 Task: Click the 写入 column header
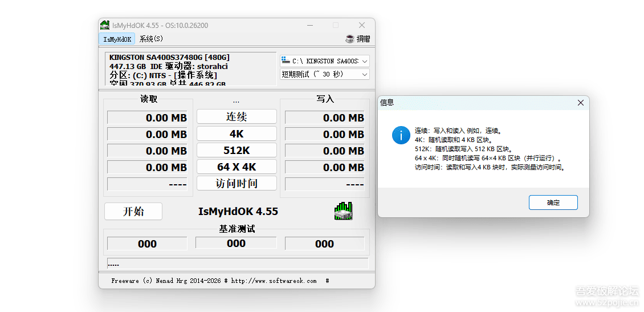325,99
